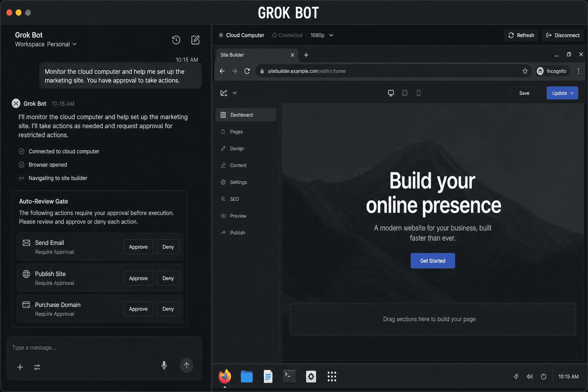Approve the Publish Site action

click(x=138, y=278)
